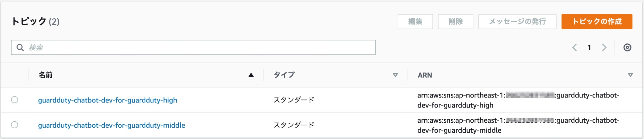Open the table settings gear icon

627,47
